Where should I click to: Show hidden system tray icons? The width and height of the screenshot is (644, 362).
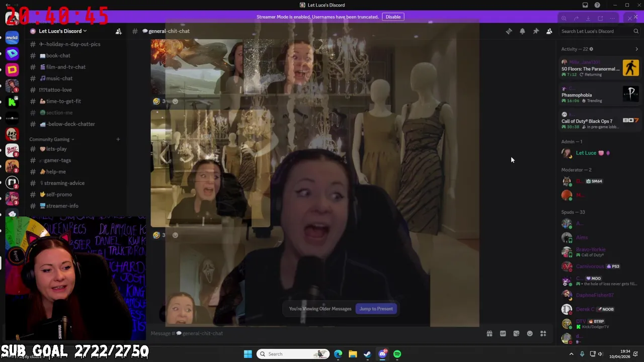[x=571, y=354]
